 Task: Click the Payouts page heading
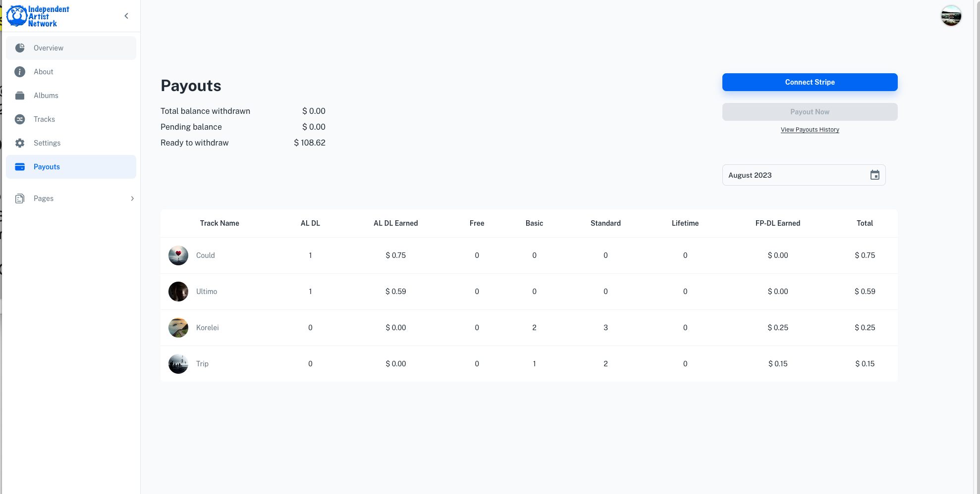(x=191, y=86)
